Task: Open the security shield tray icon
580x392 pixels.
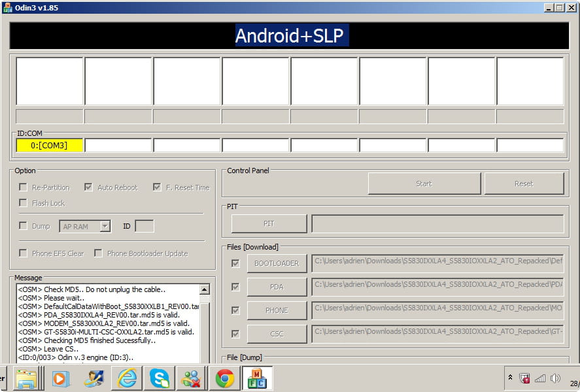Action: point(524,378)
